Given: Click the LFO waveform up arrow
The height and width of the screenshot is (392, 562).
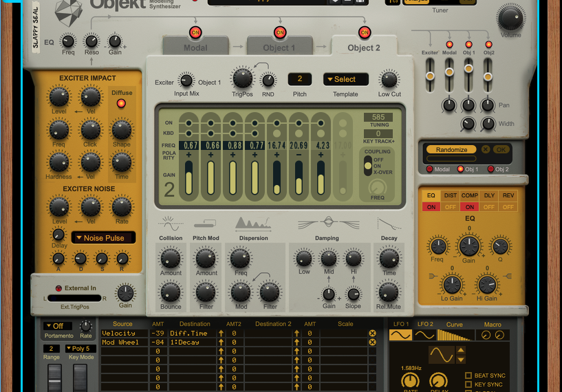Looking at the screenshot, I should click(x=461, y=350).
